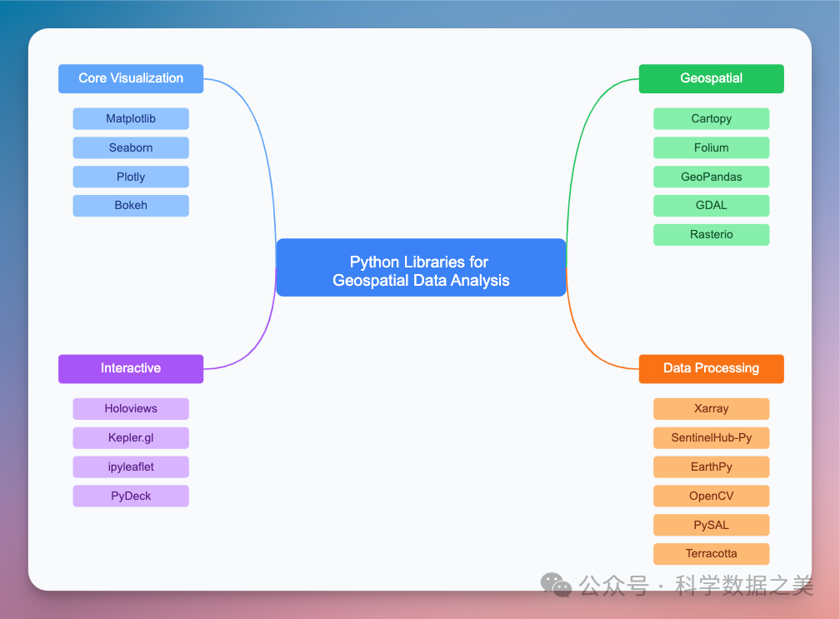Click the Data Processing category header
The height and width of the screenshot is (619, 840).
(711, 368)
